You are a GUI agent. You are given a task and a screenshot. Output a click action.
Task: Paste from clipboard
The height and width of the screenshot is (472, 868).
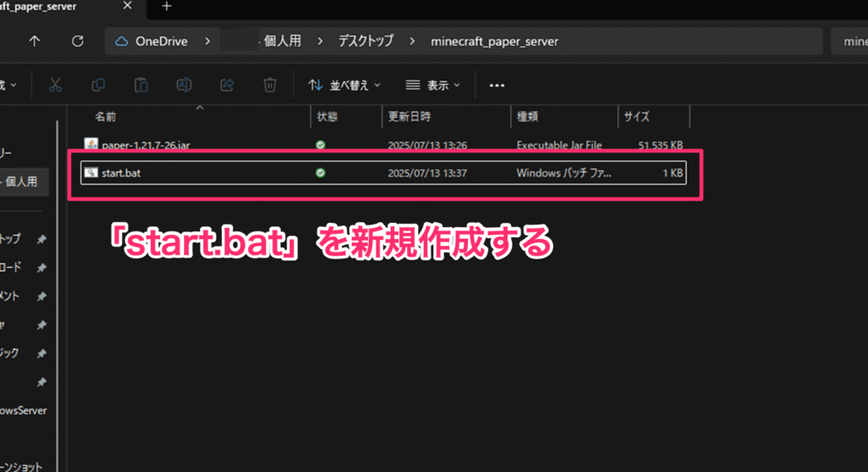[142, 86]
